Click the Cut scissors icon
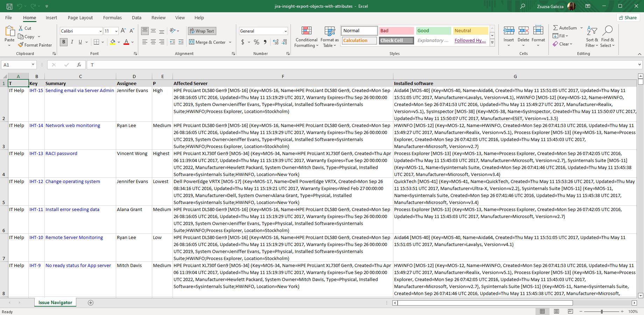This screenshot has width=644, height=315. (x=21, y=28)
